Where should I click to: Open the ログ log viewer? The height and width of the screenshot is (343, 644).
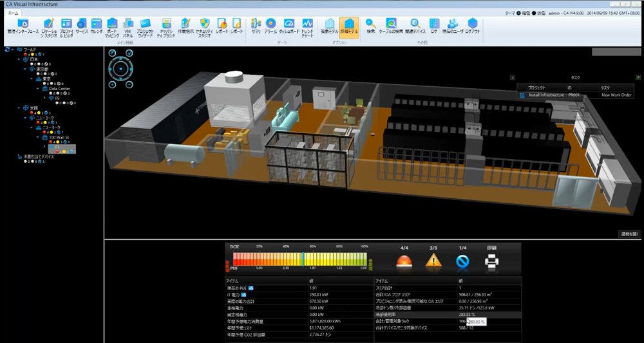click(434, 26)
